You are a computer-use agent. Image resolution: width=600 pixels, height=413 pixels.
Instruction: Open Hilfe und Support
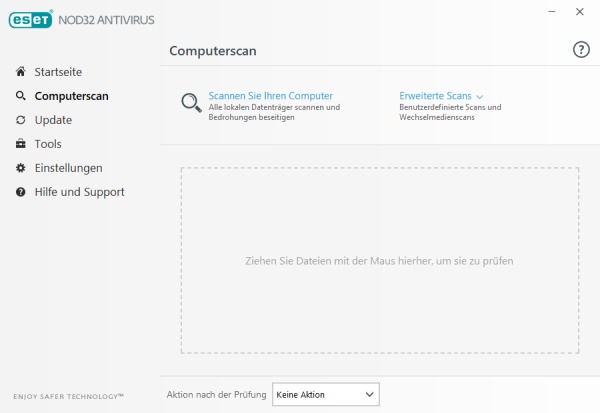(x=80, y=192)
